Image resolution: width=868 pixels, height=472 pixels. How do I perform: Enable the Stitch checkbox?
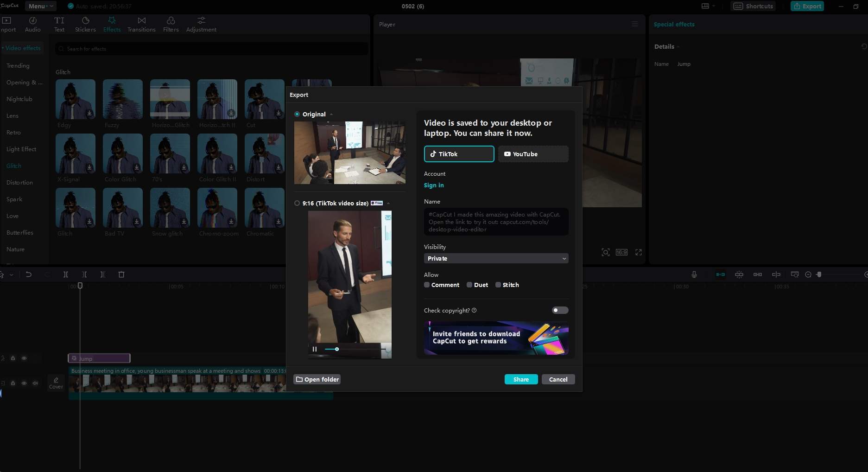498,285
